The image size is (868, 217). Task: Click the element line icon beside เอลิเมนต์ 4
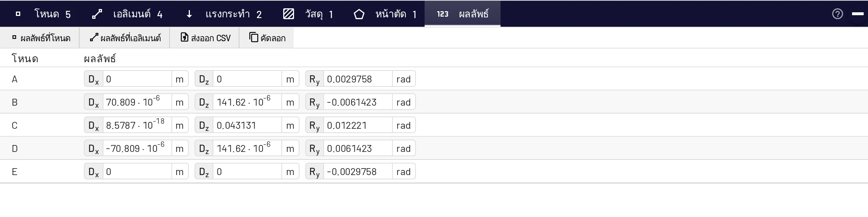(x=97, y=14)
